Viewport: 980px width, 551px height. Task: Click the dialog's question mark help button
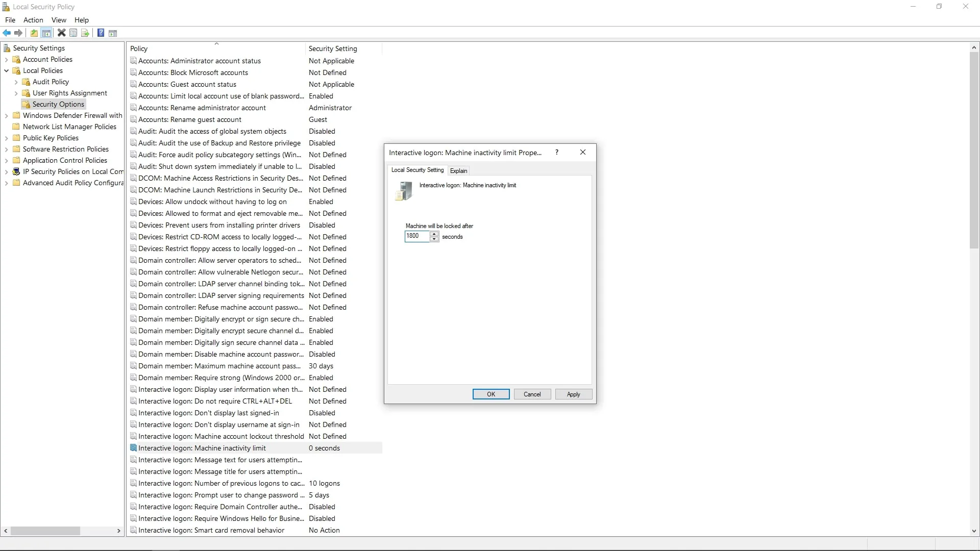557,152
